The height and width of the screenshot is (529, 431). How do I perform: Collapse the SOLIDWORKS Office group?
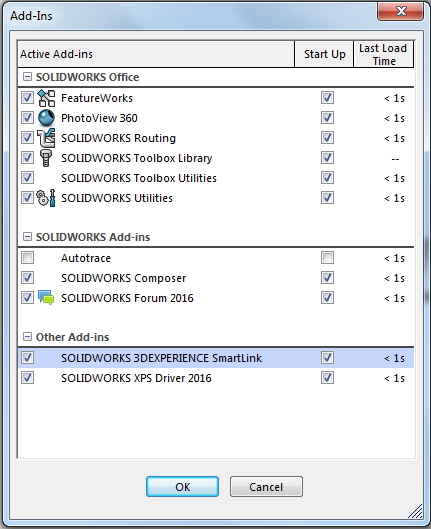click(27, 77)
